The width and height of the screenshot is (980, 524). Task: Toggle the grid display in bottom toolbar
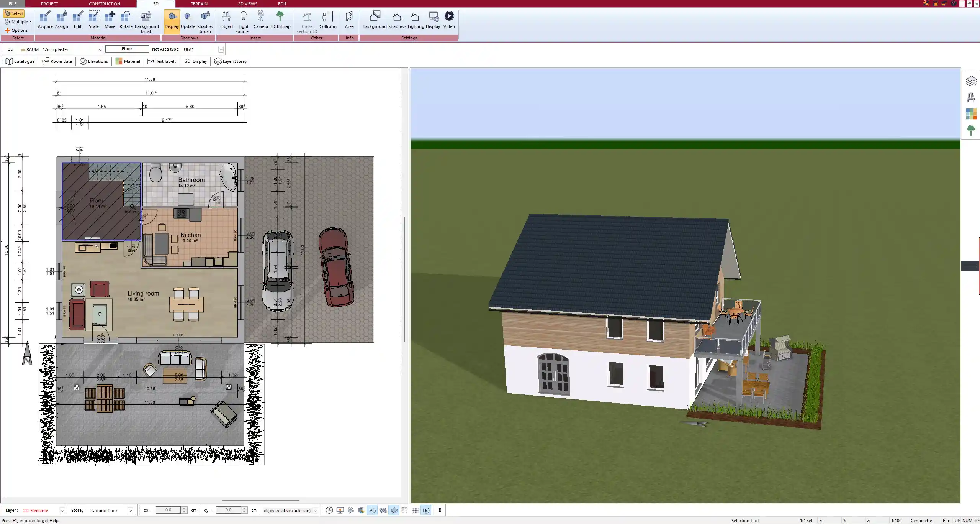(x=415, y=510)
